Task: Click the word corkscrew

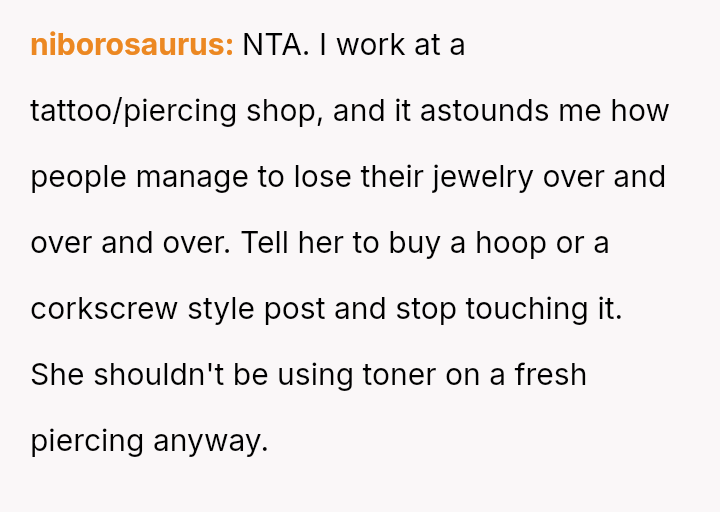Action: tap(105, 309)
